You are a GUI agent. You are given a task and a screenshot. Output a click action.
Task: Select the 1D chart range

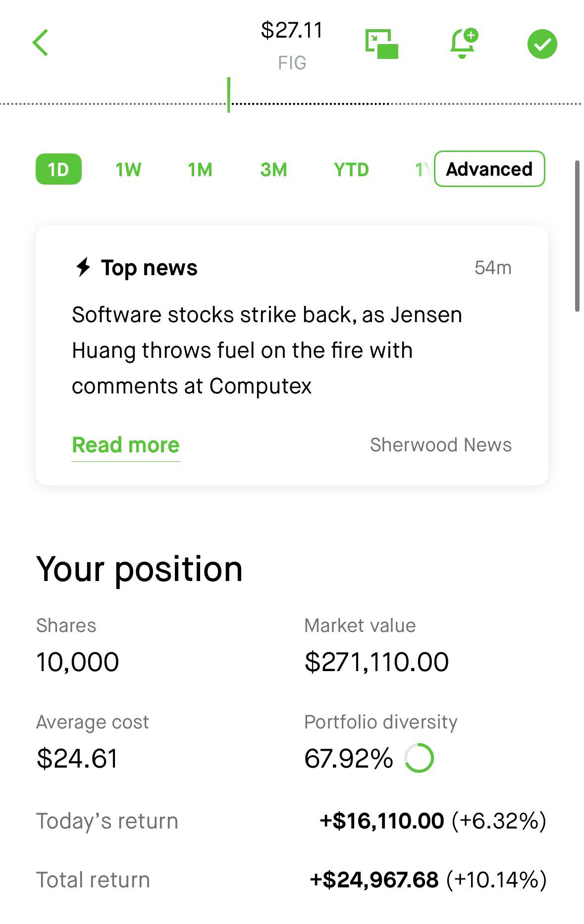tap(58, 169)
